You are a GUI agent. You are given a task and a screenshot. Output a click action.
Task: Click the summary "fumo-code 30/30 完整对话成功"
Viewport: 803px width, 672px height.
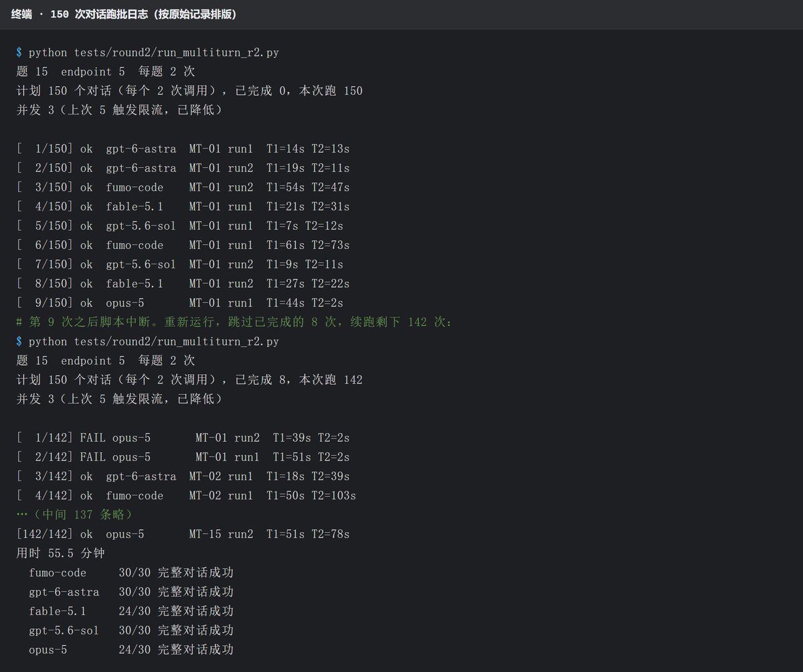pyautogui.click(x=131, y=574)
